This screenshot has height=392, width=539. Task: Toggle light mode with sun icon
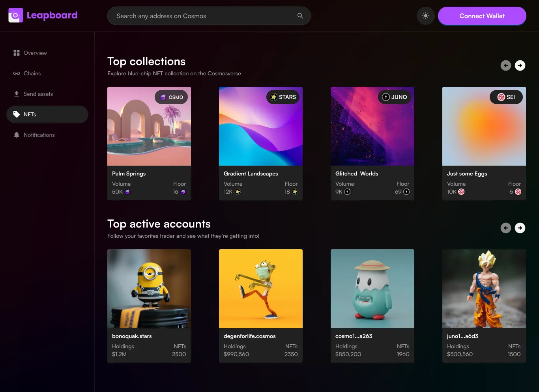(425, 16)
